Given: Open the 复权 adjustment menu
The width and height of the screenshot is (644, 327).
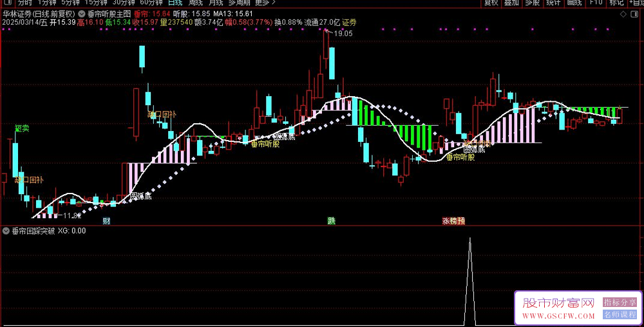Looking at the screenshot, I should pyautogui.click(x=491, y=3).
